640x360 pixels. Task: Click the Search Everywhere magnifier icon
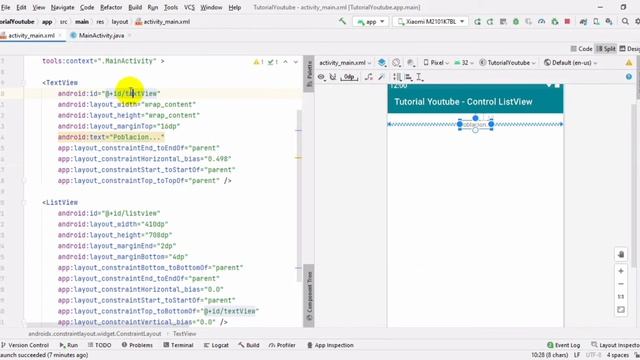point(625,22)
